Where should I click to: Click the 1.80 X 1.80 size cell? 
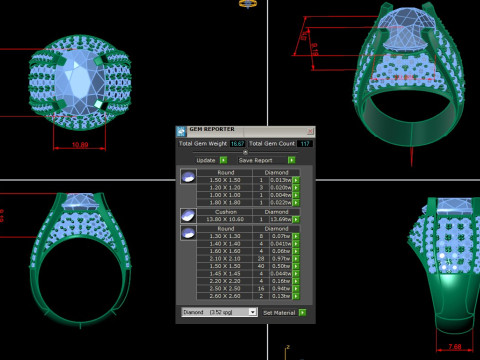pyautogui.click(x=225, y=203)
